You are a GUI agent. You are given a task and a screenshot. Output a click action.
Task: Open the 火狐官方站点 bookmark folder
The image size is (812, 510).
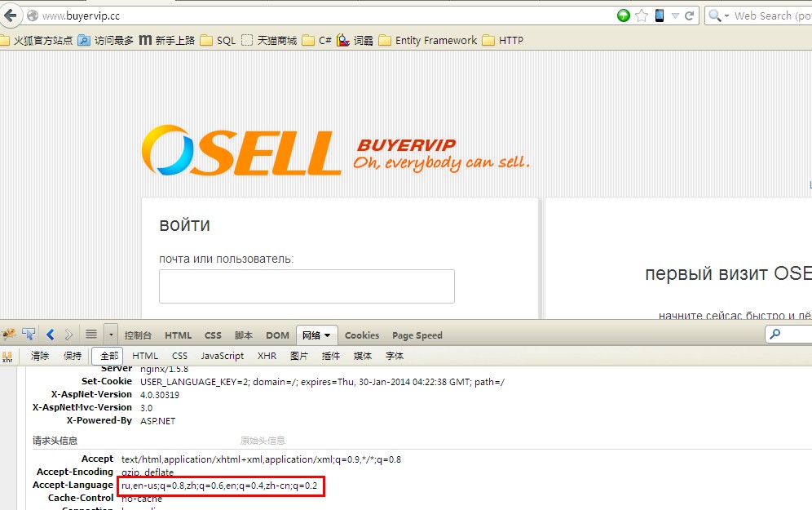(x=36, y=41)
